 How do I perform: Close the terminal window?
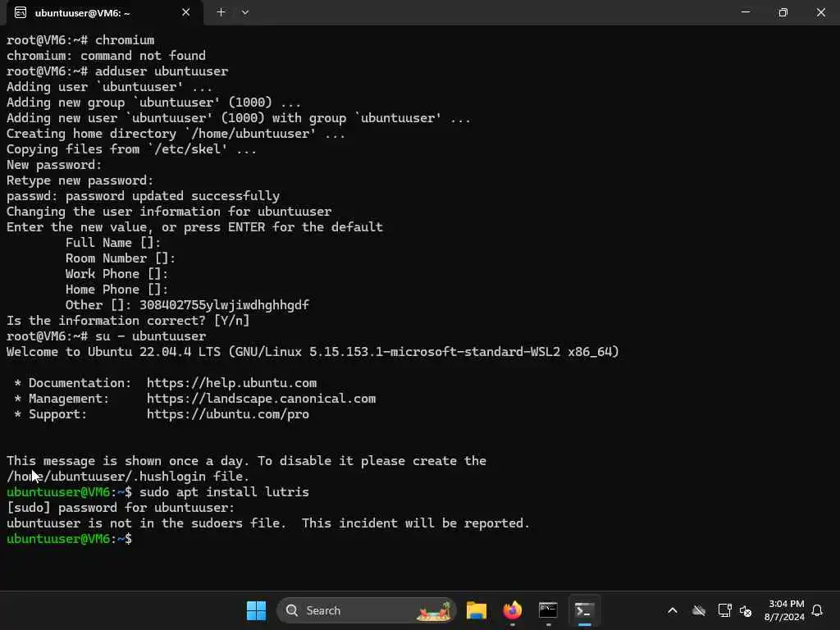(820, 11)
